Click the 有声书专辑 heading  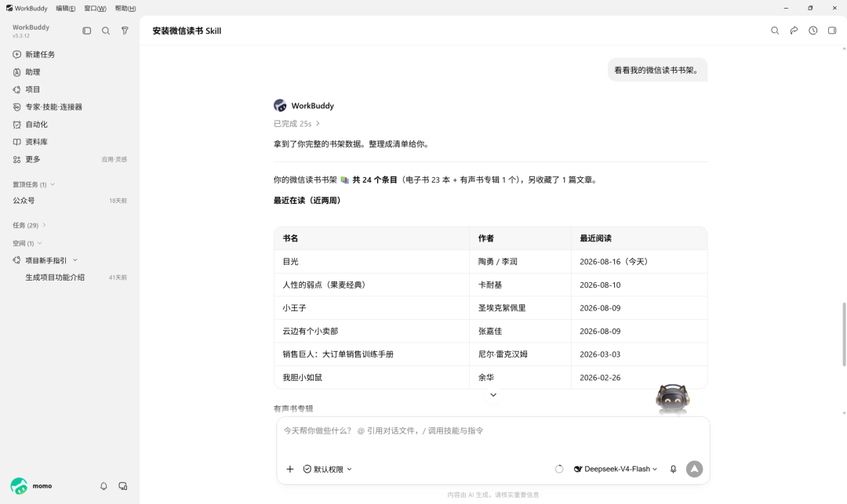[x=293, y=408]
